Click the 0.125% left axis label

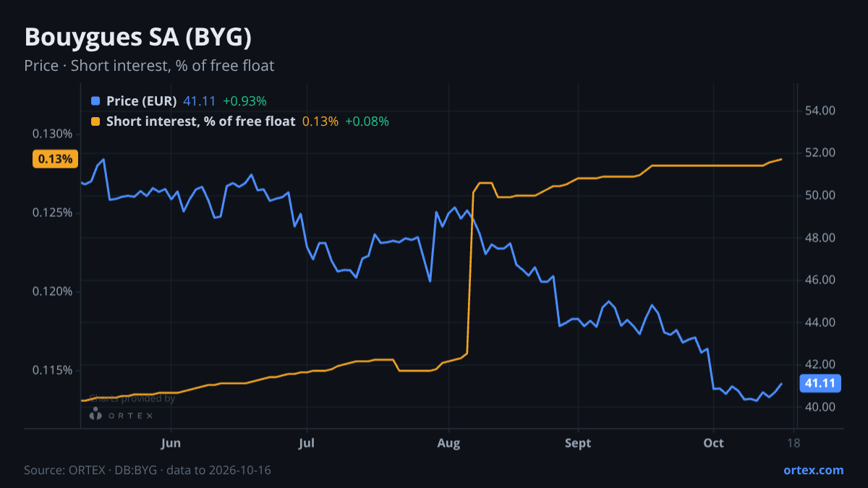pyautogui.click(x=52, y=213)
